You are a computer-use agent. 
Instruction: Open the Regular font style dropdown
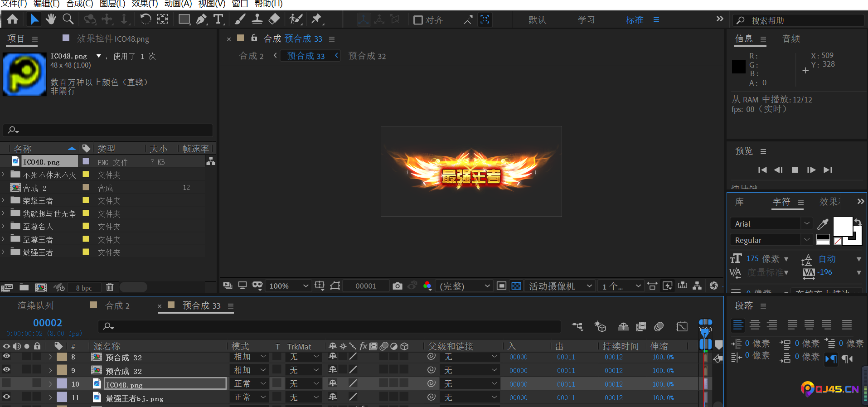coord(771,240)
